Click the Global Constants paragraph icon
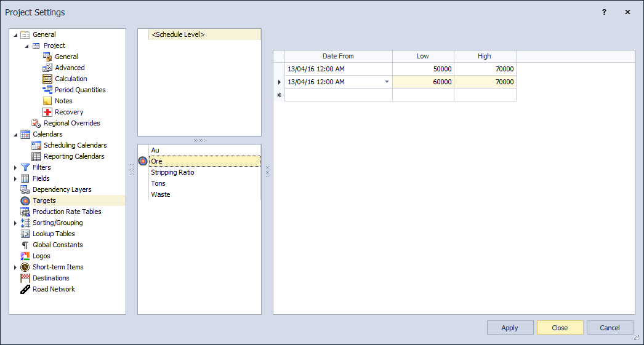The height and width of the screenshot is (345, 644). coord(25,245)
